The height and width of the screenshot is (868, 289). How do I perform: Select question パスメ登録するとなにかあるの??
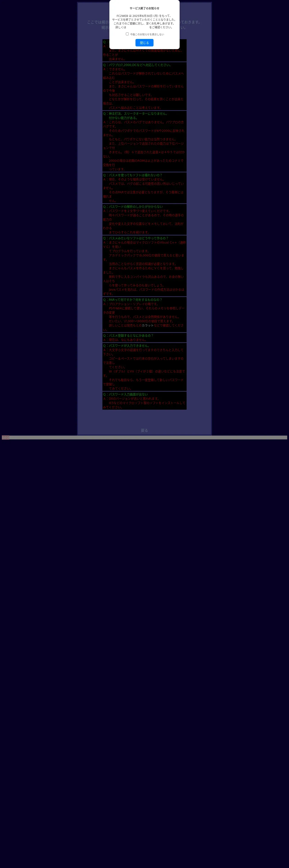coord(128,336)
